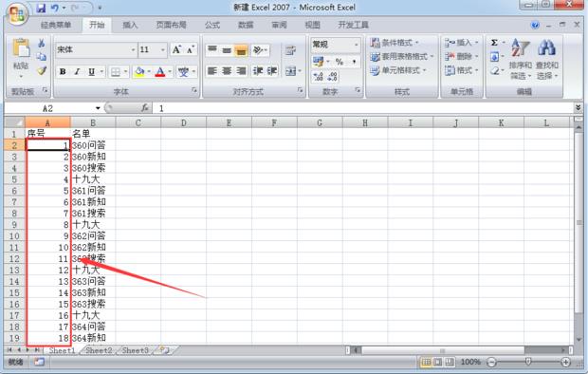
Task: Center the text horizontally
Action: pyautogui.click(x=227, y=70)
